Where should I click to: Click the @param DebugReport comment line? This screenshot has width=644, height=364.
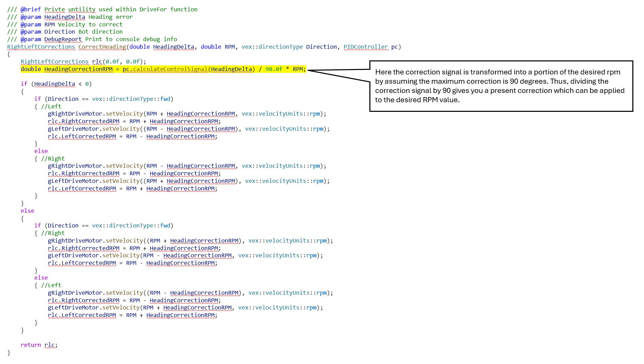(92, 39)
